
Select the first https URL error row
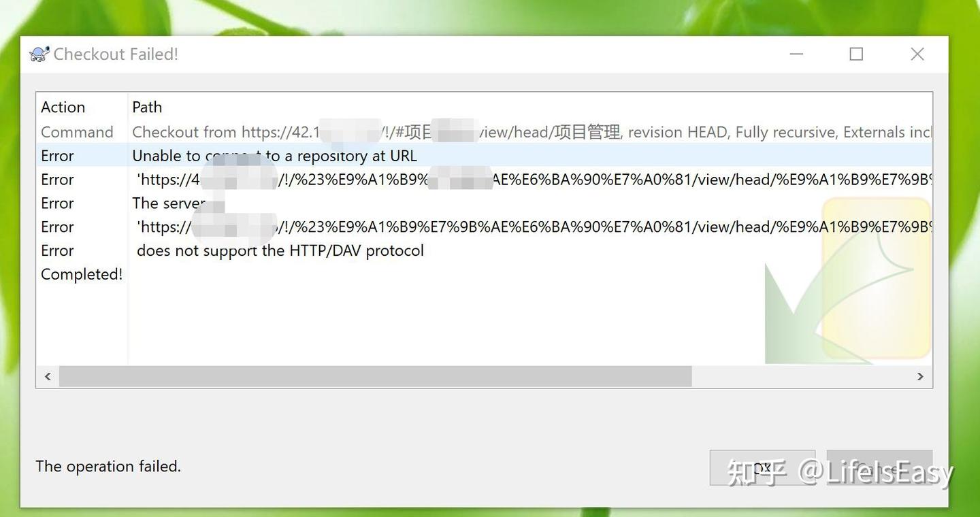(484, 180)
